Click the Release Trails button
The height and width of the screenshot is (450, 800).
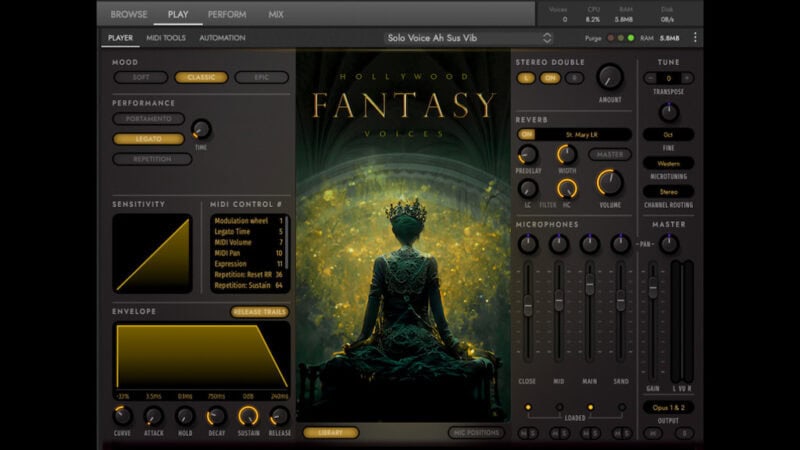pyautogui.click(x=259, y=312)
